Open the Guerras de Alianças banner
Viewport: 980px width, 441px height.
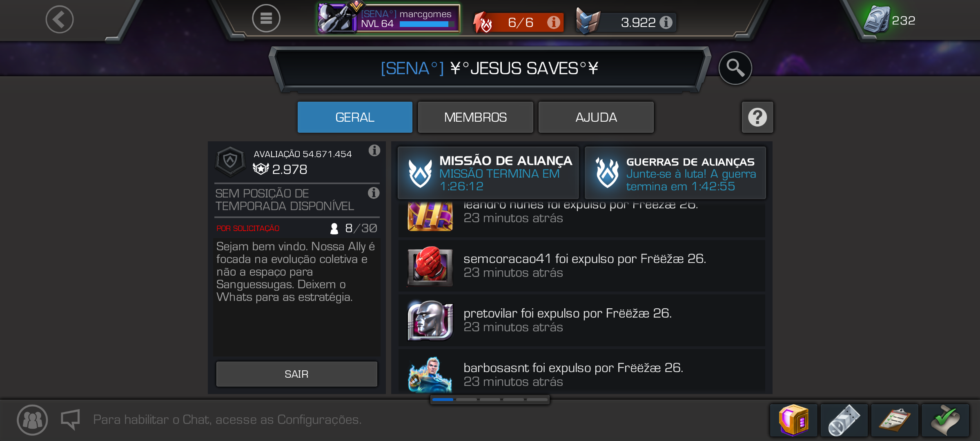coord(675,173)
